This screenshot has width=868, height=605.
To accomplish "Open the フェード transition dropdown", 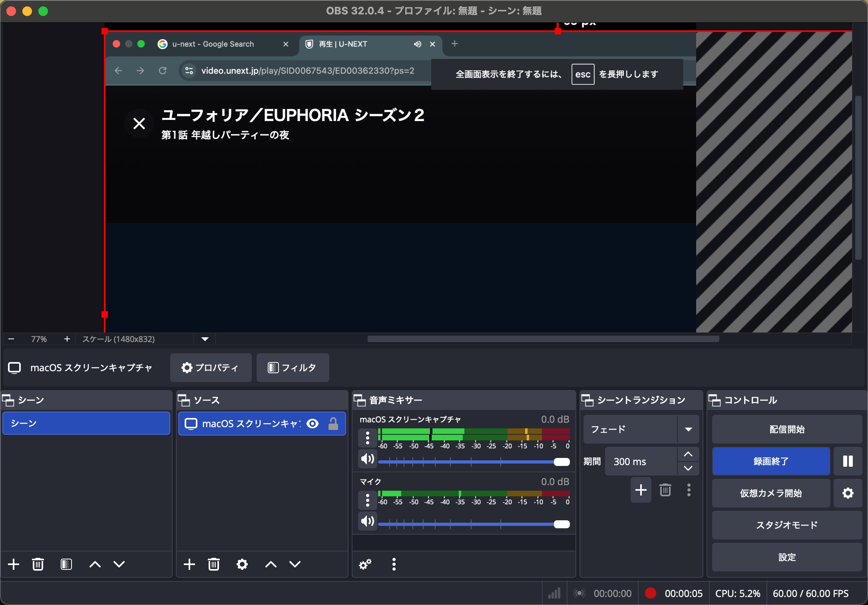I will point(641,429).
